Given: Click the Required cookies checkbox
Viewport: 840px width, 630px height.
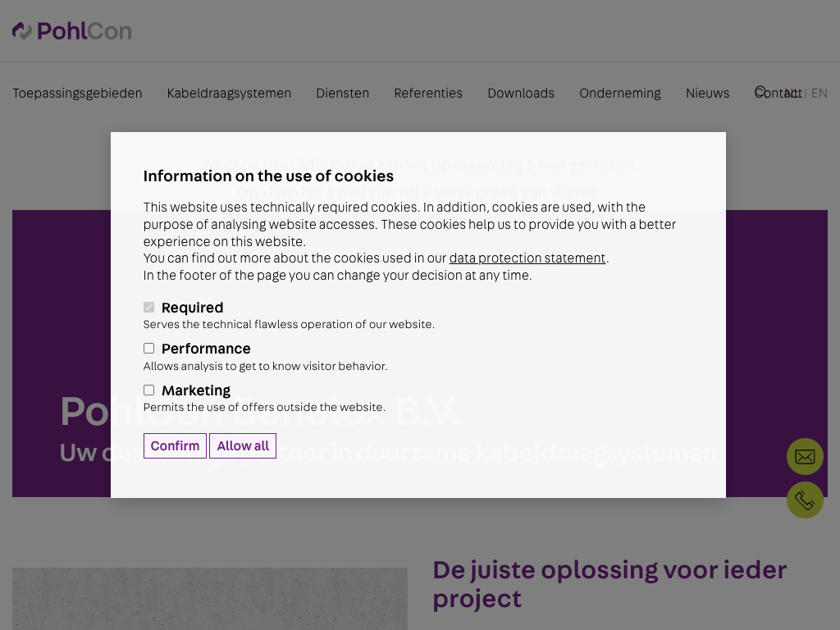Looking at the screenshot, I should (x=148, y=308).
